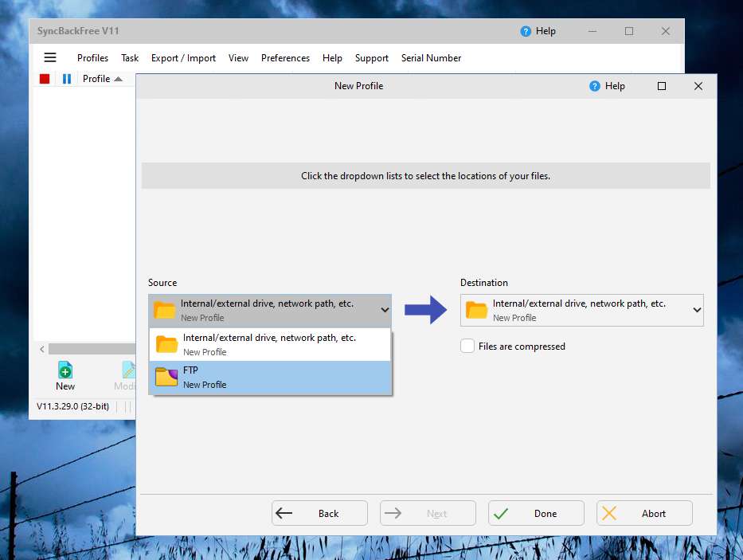Collapse the Source dropdown using its chevron
Image resolution: width=743 pixels, height=560 pixels.
click(x=385, y=310)
